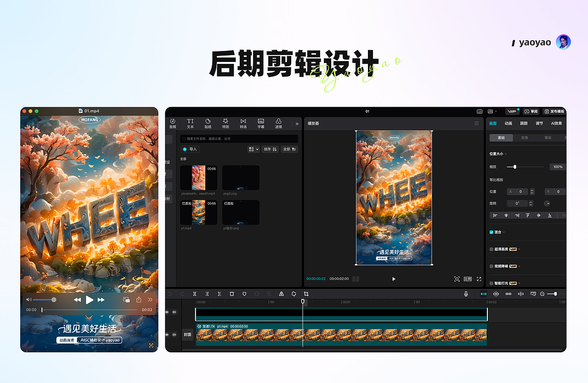Select the 抠像 sub-tab
The width and height of the screenshot is (588, 383).
pos(525,138)
